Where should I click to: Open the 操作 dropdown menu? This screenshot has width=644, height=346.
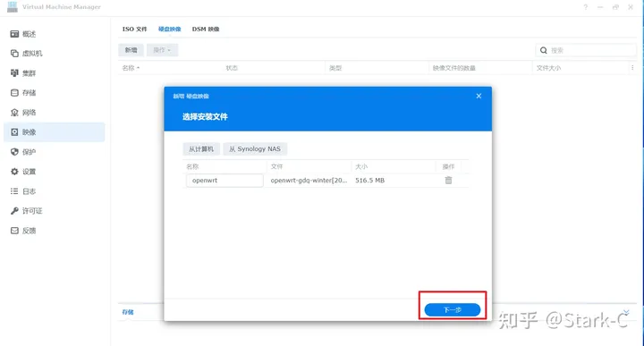click(162, 50)
